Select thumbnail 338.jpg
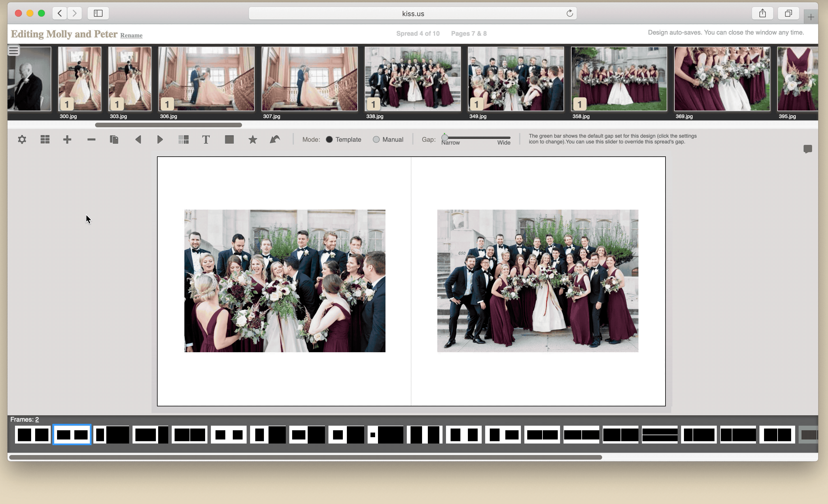Screen dimensions: 828x504 pyautogui.click(x=413, y=79)
